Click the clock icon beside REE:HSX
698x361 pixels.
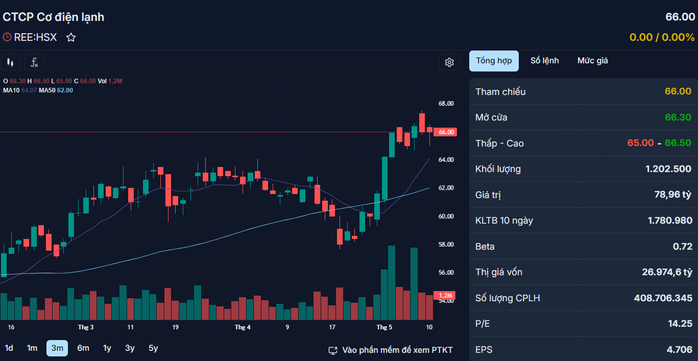click(x=7, y=37)
